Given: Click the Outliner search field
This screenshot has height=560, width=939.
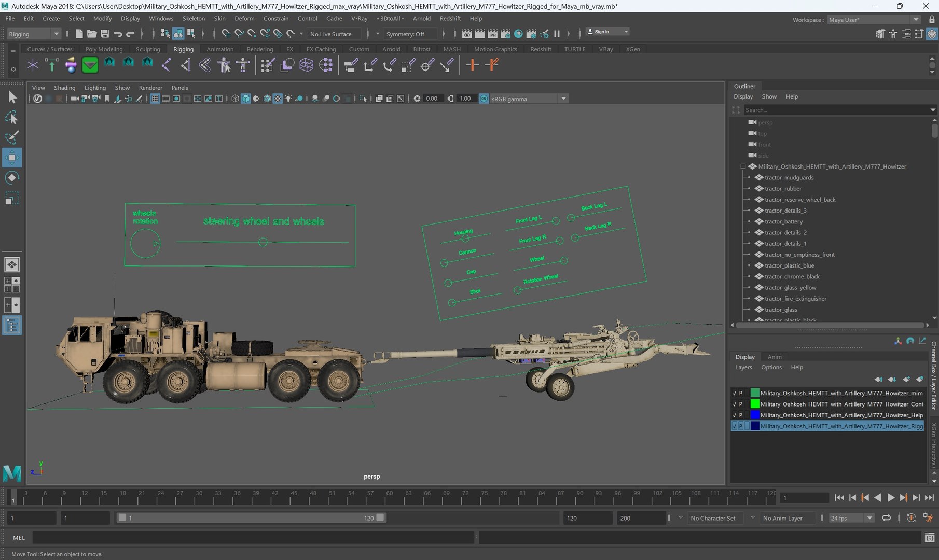Looking at the screenshot, I should (x=836, y=110).
